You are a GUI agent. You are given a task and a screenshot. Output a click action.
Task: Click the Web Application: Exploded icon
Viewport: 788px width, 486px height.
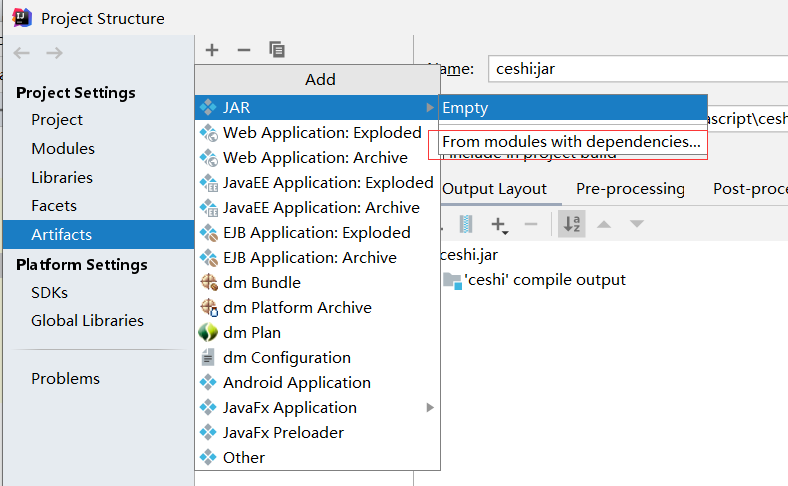pyautogui.click(x=209, y=133)
